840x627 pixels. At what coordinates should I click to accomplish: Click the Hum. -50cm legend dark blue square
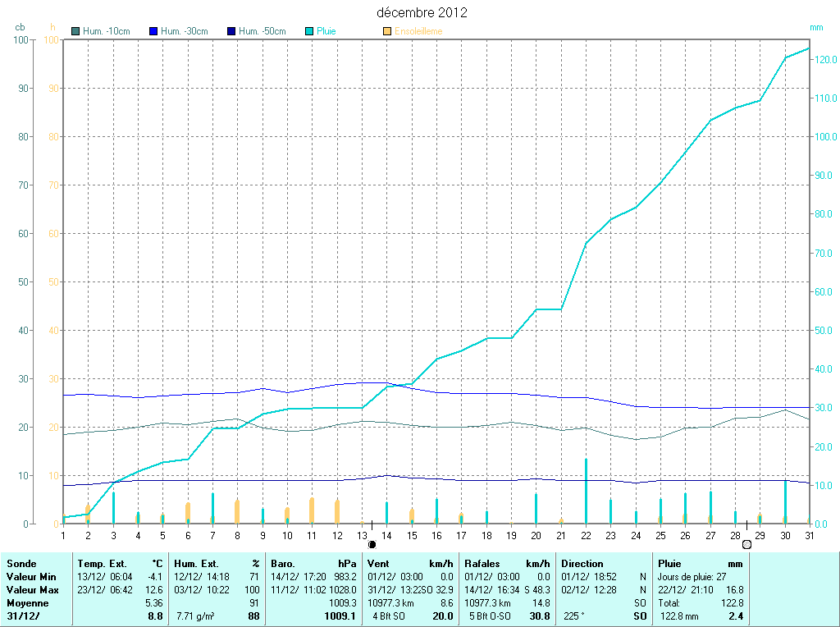[x=231, y=31]
